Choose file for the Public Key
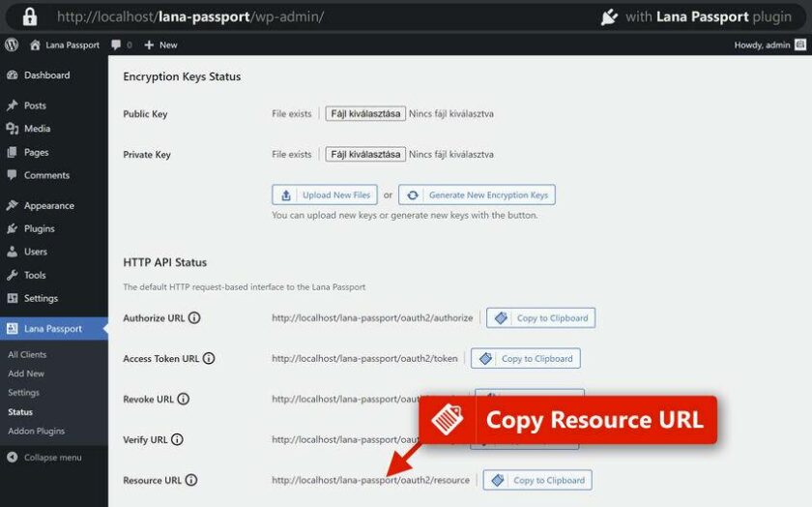Screen dimensions: 812x507 (364, 113)
